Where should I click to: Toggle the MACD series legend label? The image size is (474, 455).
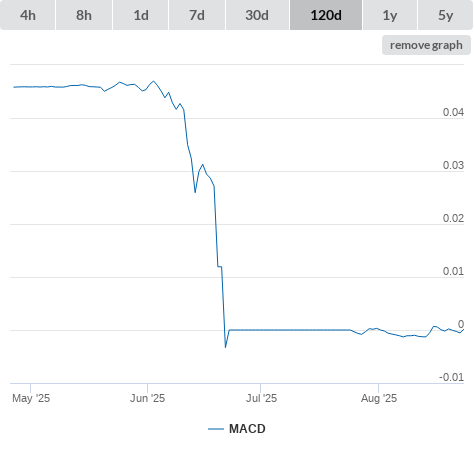247,429
